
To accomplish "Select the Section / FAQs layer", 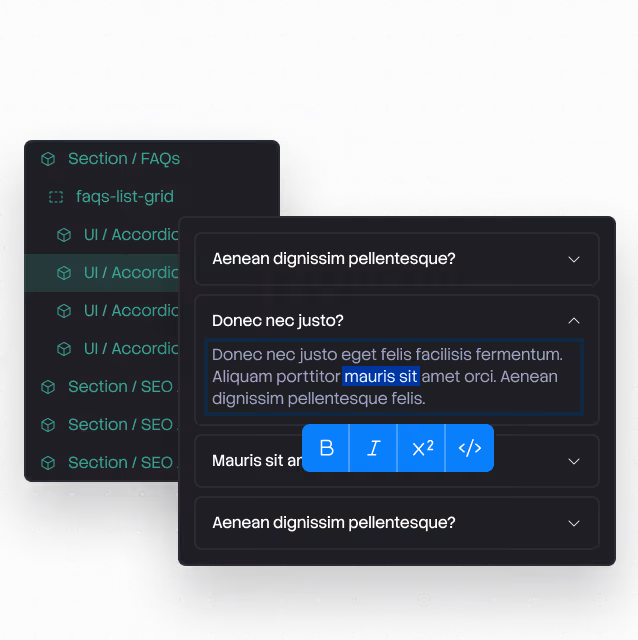I will pos(152,158).
